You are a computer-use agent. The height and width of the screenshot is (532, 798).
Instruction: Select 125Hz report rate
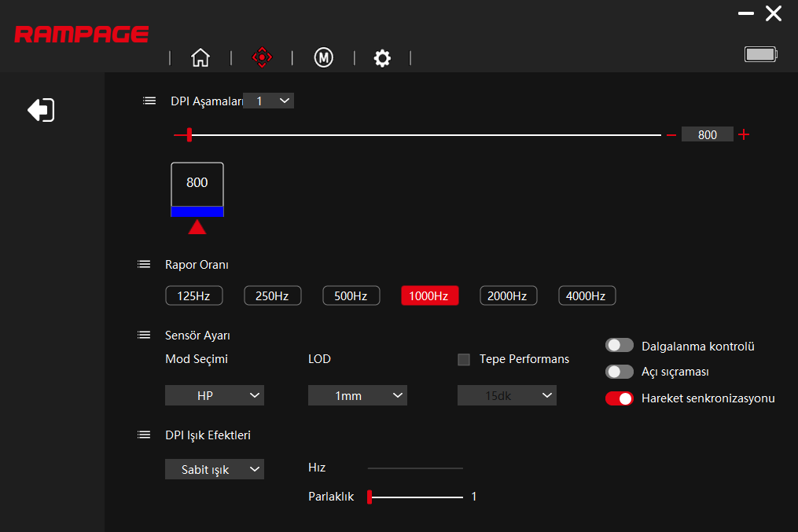click(194, 295)
